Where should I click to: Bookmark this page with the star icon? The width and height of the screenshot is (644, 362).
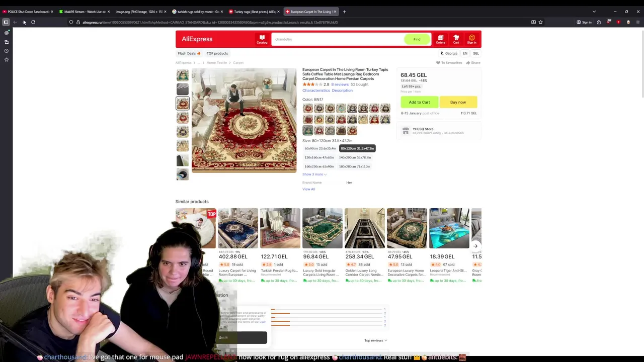coord(540,22)
